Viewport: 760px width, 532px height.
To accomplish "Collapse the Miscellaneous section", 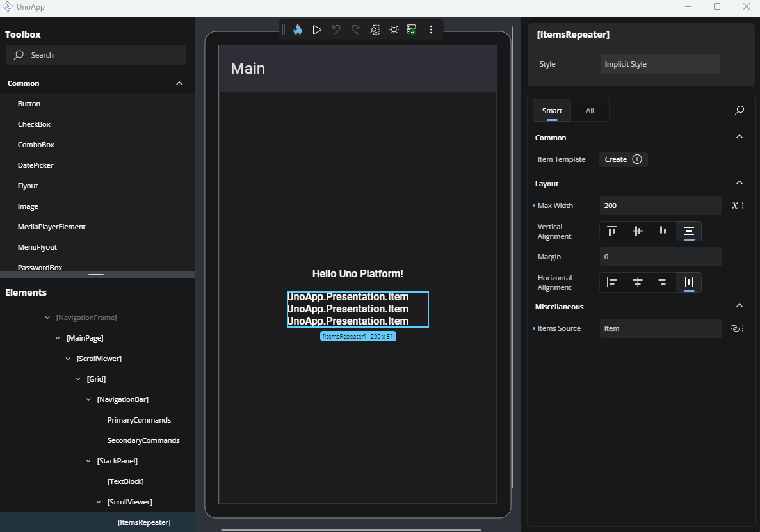I will pyautogui.click(x=739, y=305).
